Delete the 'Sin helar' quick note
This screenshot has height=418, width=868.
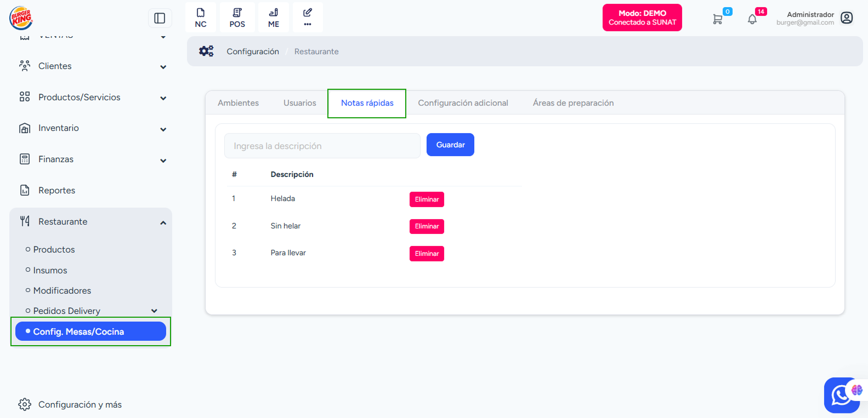(427, 226)
